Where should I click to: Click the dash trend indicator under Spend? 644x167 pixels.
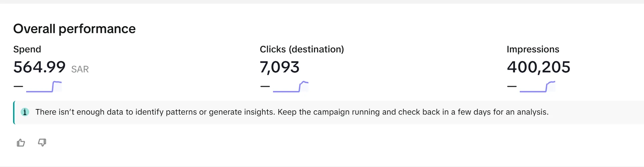[x=18, y=87]
